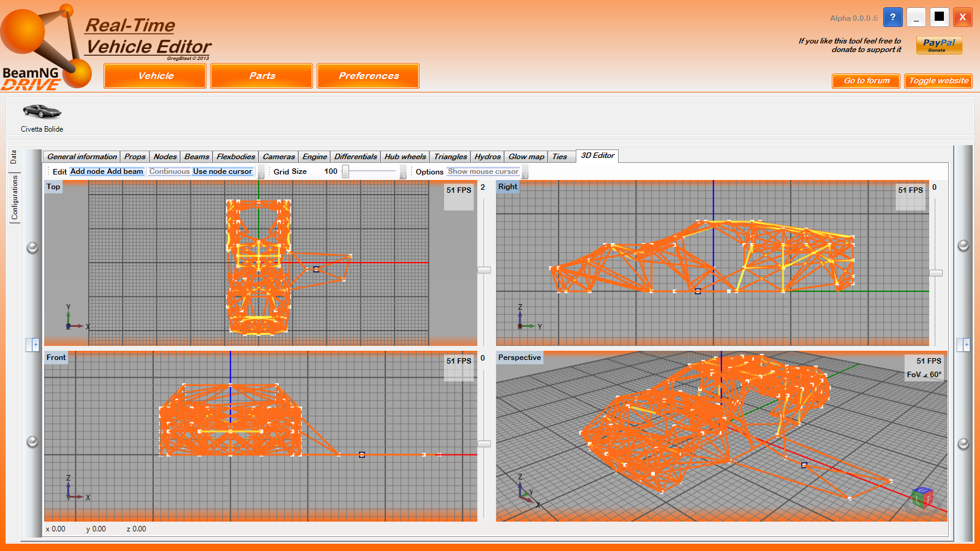Click the x 0.00 coordinate readout

[x=56, y=529]
